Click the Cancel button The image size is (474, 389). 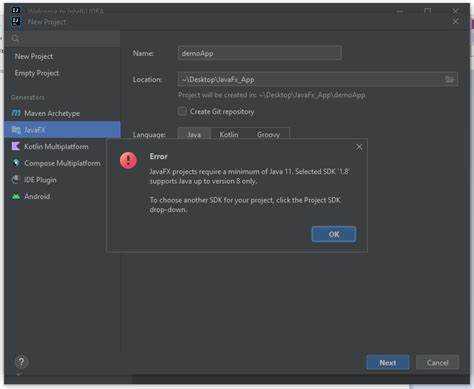[x=437, y=363]
